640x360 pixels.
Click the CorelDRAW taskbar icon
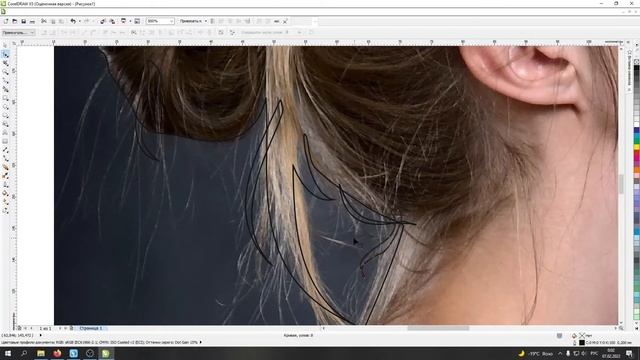[105, 353]
